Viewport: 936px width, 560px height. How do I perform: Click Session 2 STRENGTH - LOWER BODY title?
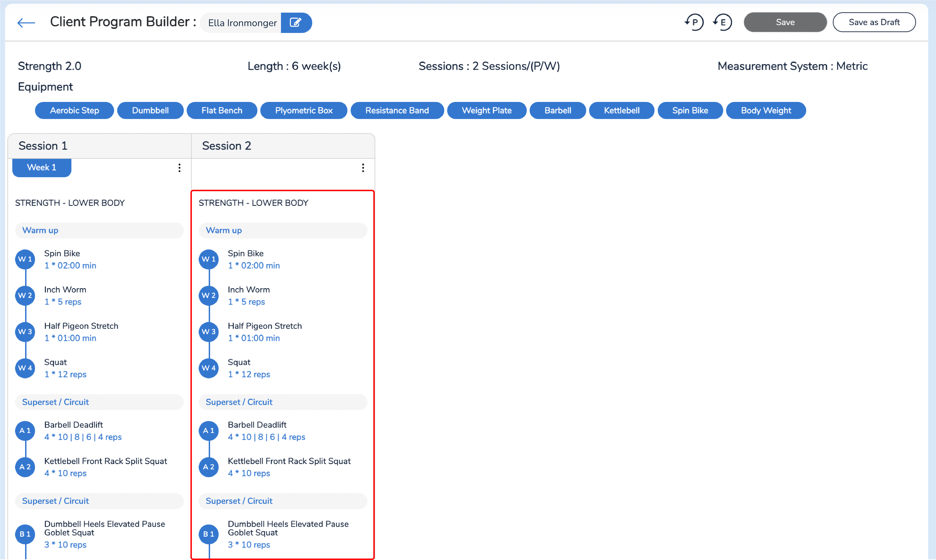click(253, 203)
